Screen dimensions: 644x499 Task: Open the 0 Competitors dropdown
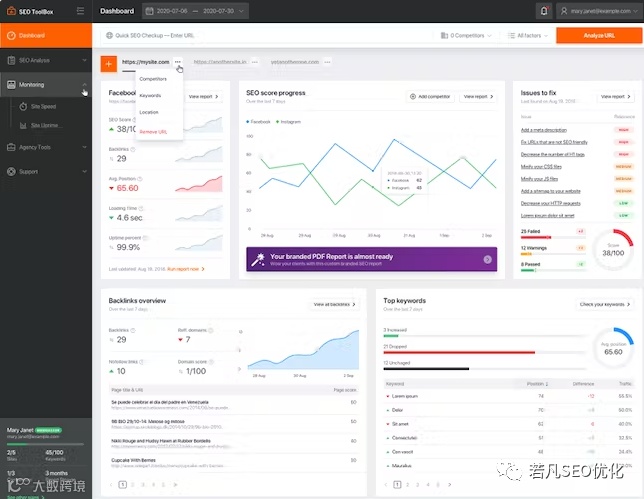pos(466,35)
